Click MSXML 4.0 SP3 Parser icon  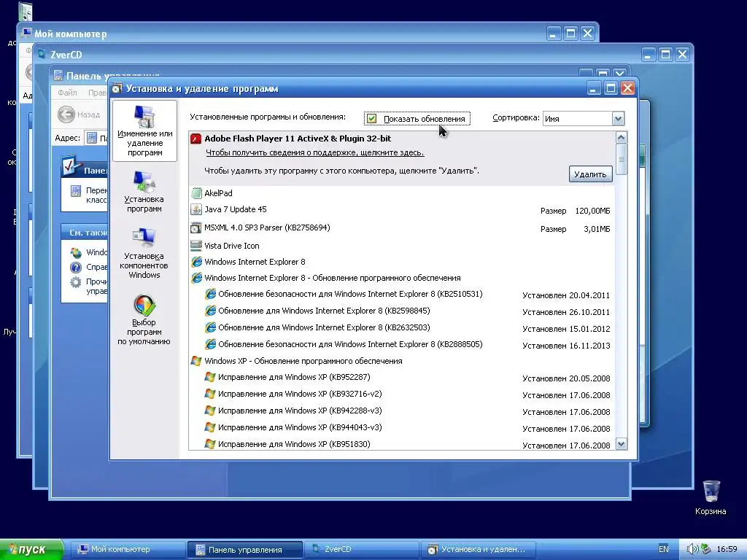click(x=196, y=227)
